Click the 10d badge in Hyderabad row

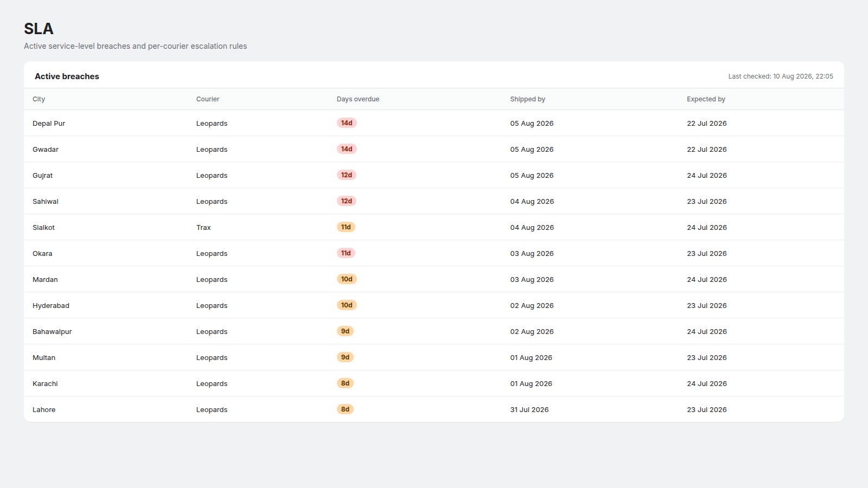(347, 305)
